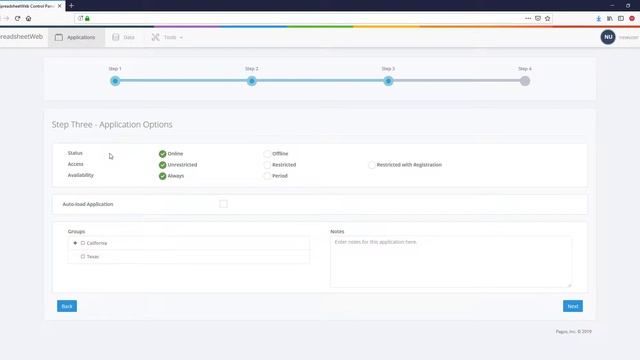Click the Data table icon
Viewport: 640px width, 360px height.
click(116, 37)
